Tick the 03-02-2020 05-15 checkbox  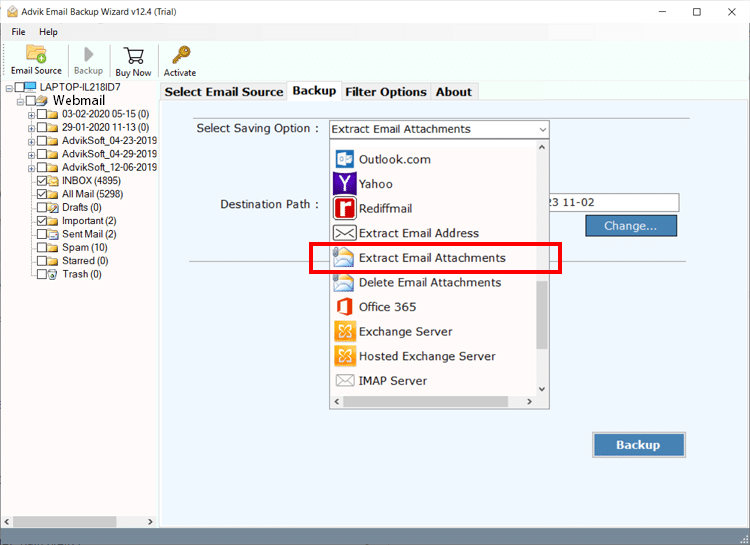(42, 114)
